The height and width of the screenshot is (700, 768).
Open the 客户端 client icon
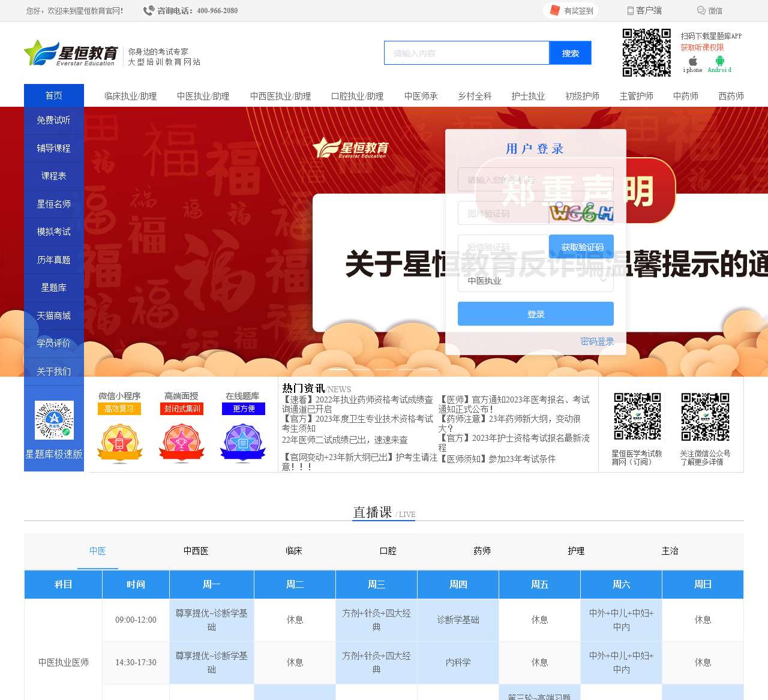click(x=631, y=11)
